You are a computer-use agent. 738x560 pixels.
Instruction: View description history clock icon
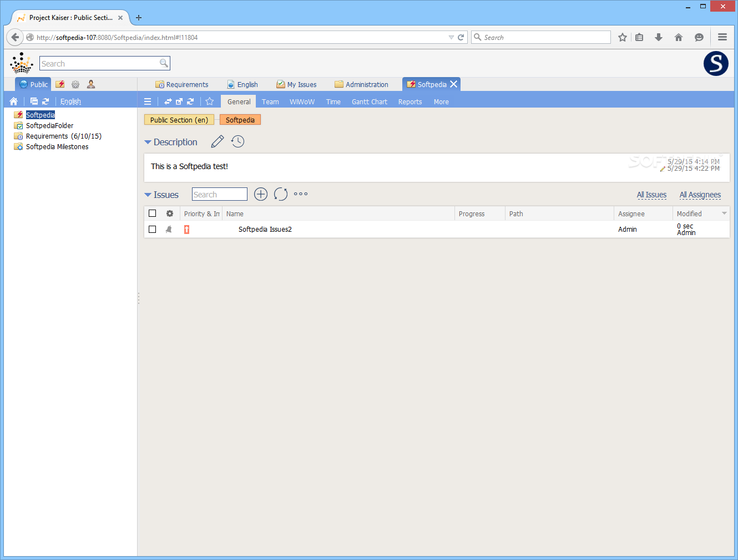click(x=238, y=141)
